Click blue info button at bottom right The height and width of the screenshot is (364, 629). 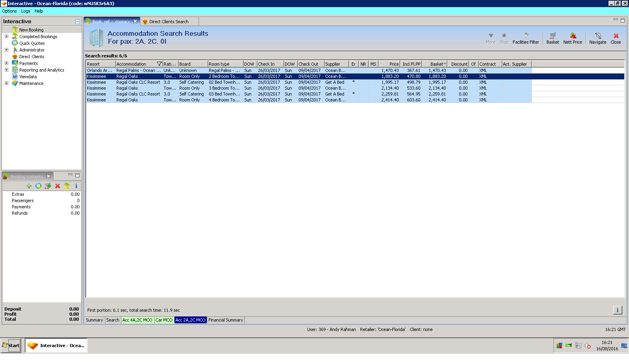[x=617, y=310]
